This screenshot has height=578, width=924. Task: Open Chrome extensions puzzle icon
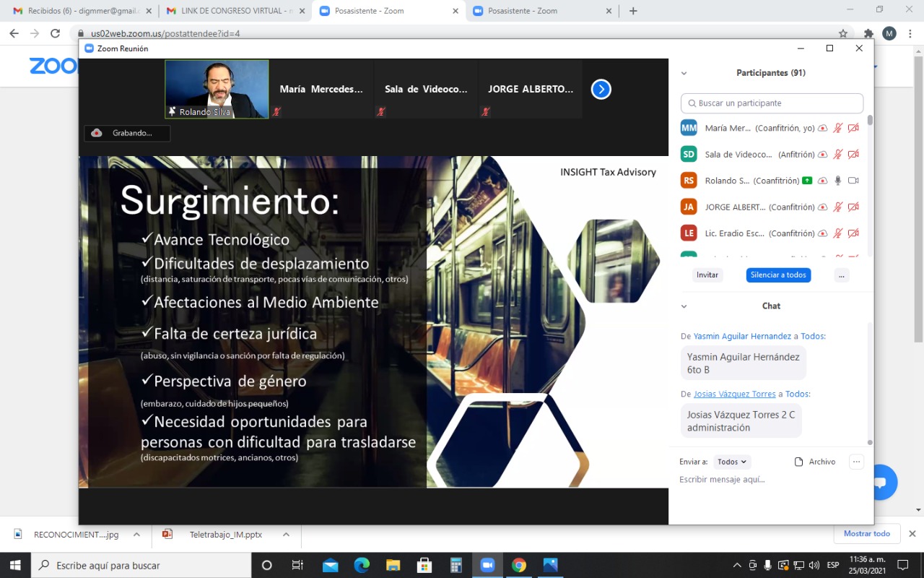(x=868, y=33)
